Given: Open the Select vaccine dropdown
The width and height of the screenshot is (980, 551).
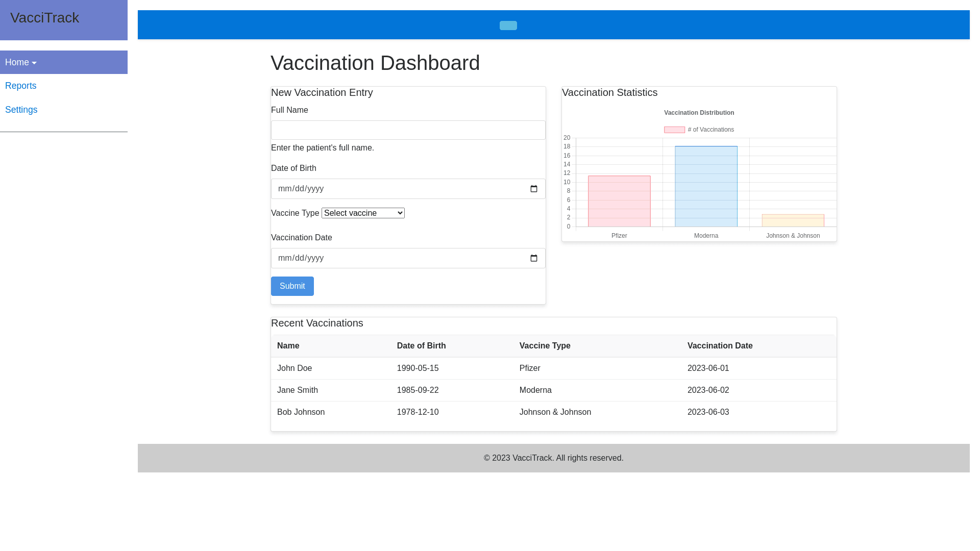Looking at the screenshot, I should pyautogui.click(x=363, y=213).
